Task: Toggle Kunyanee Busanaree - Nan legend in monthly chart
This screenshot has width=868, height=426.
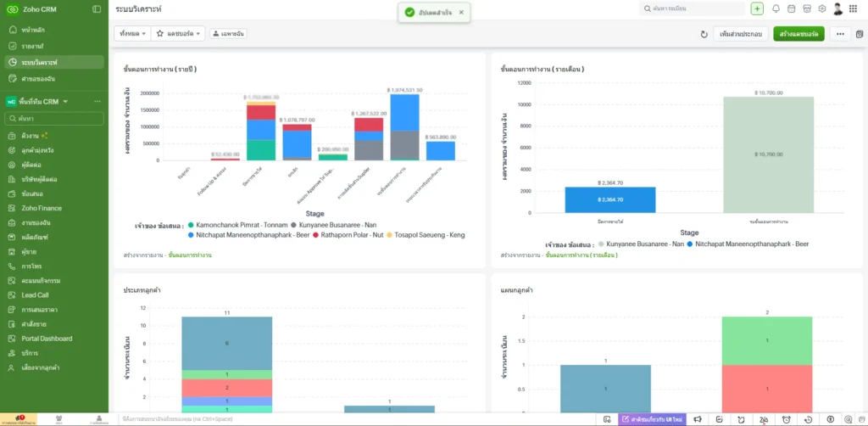Action: [x=639, y=244]
